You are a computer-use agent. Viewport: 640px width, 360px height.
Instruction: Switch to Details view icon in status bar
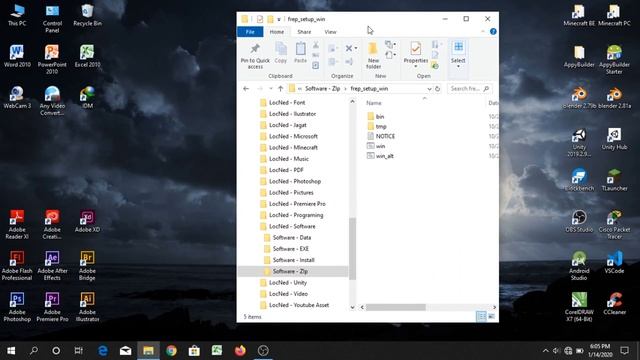coord(481,316)
